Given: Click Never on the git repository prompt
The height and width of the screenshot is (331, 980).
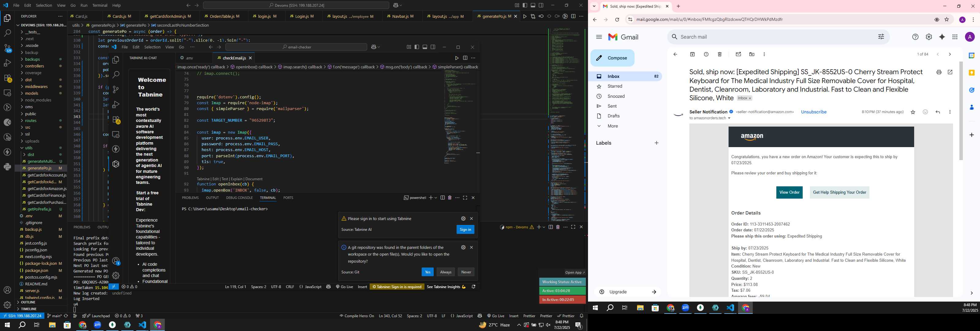Looking at the screenshot, I should click(466, 272).
